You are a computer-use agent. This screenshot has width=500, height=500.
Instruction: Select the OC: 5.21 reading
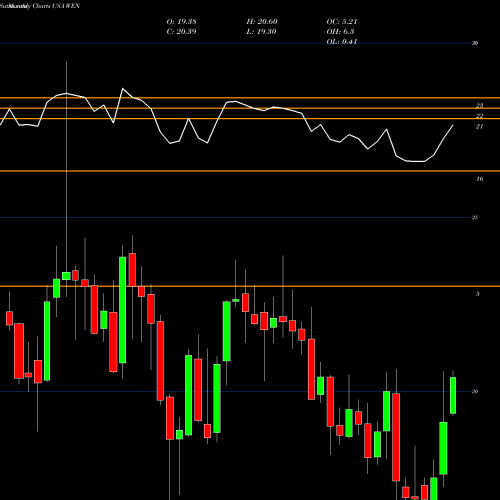(x=342, y=22)
